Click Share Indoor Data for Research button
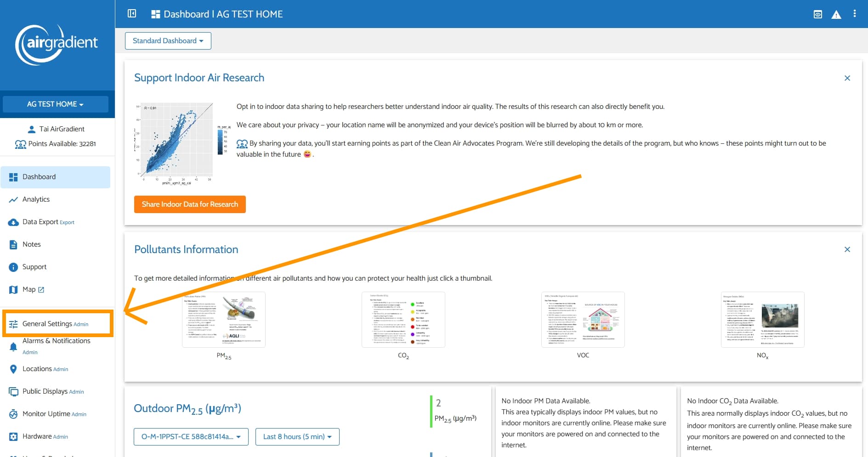This screenshot has width=868, height=457. point(190,204)
